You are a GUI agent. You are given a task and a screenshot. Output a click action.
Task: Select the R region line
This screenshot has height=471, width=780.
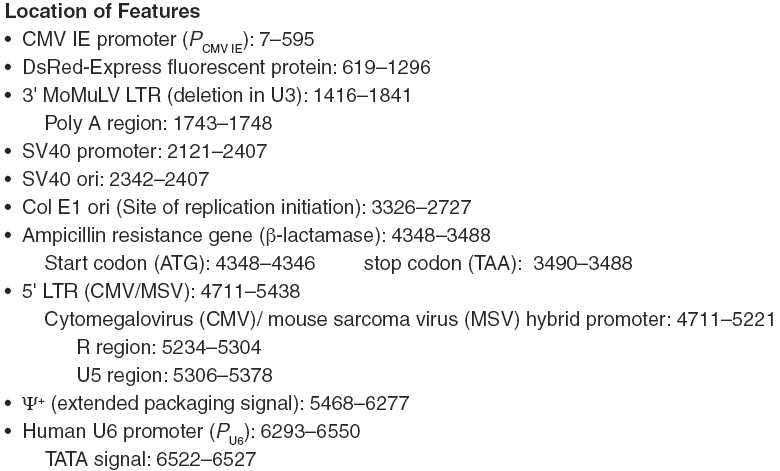(x=169, y=347)
